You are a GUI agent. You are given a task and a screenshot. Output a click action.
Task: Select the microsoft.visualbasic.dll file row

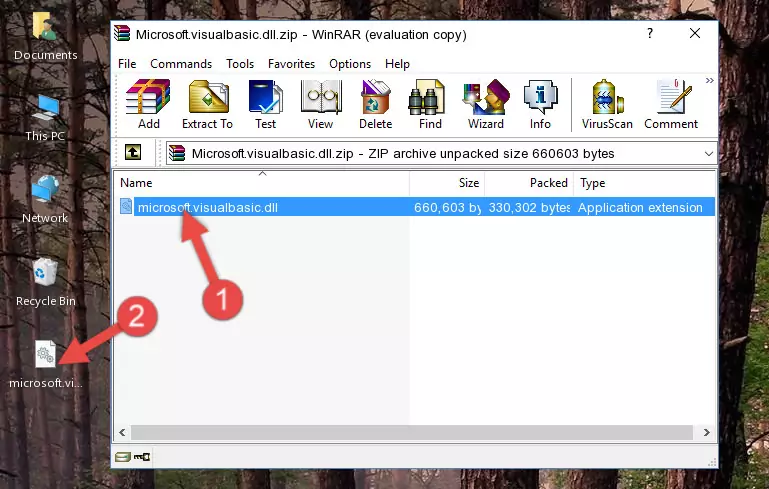[x=415, y=207]
